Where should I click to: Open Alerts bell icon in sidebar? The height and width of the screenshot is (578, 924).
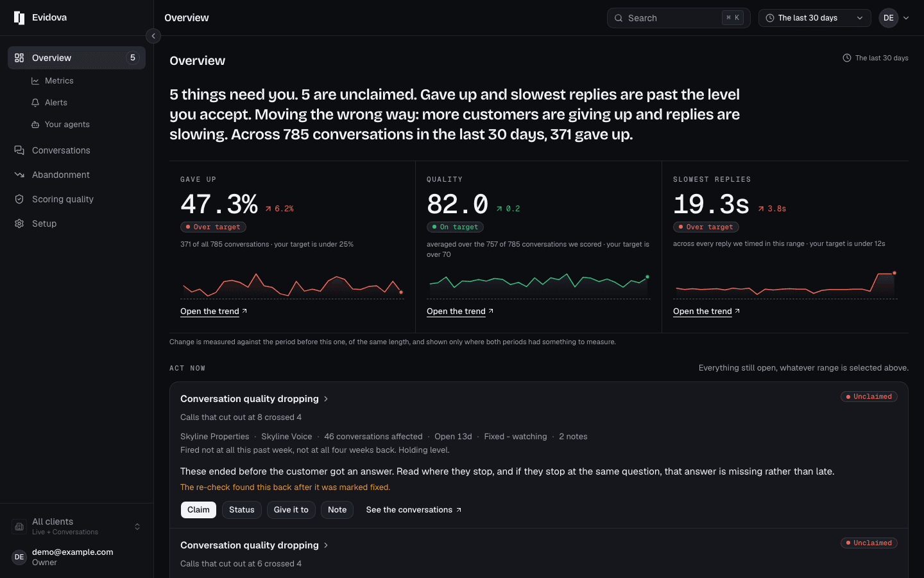tap(35, 103)
